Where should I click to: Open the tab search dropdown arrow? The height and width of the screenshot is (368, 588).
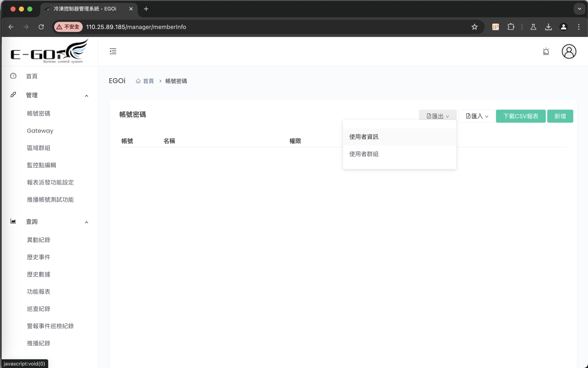click(579, 9)
